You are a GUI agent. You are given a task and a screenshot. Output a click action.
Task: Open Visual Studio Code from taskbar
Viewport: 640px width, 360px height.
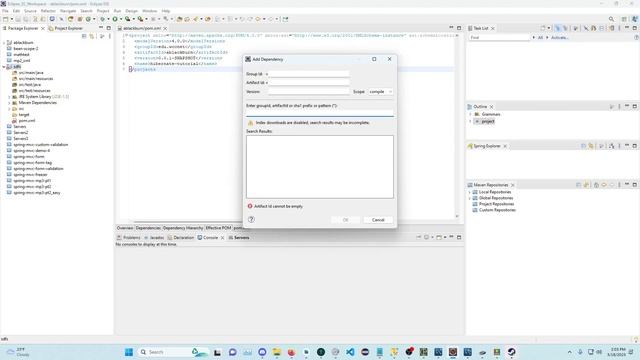coord(350,352)
